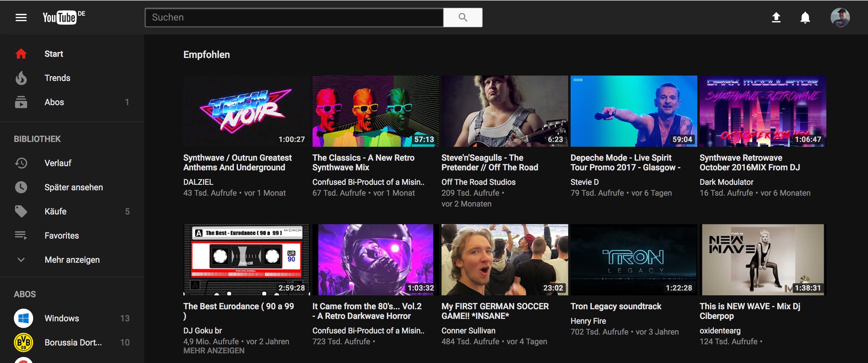Click the BIBLIOTHEK section heading

(37, 139)
